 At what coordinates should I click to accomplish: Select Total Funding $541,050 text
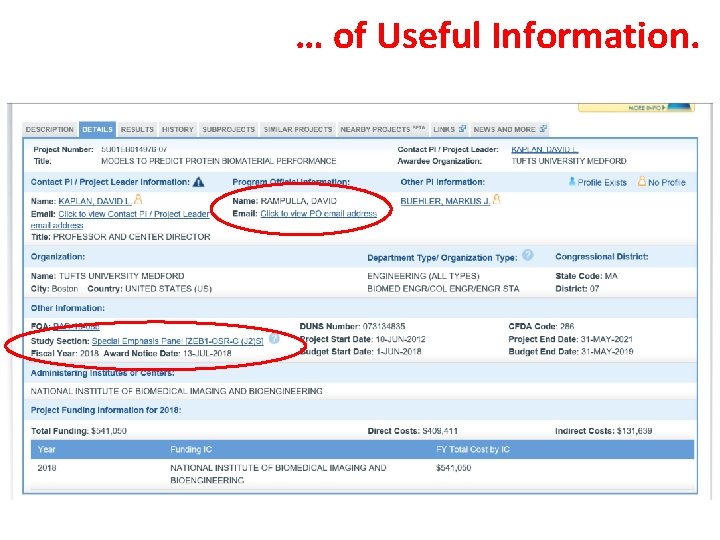(79, 431)
